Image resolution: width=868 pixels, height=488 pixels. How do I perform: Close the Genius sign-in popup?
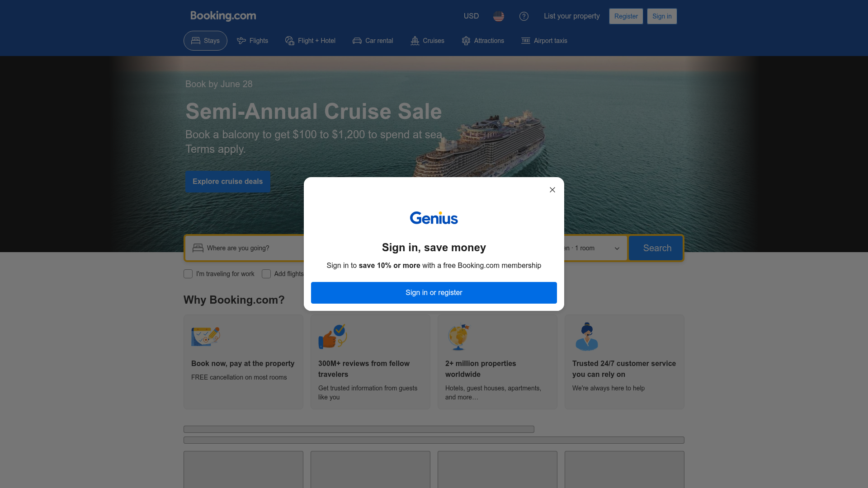click(552, 190)
